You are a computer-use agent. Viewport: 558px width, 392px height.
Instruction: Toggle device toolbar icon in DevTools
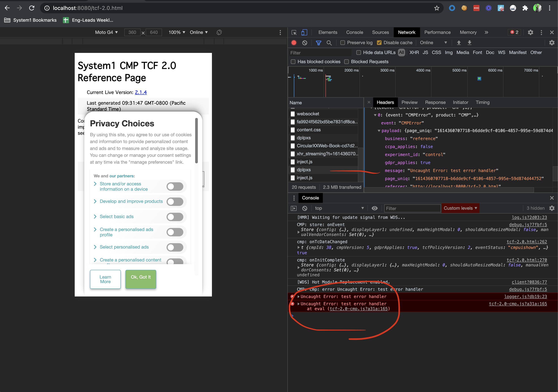coord(304,32)
